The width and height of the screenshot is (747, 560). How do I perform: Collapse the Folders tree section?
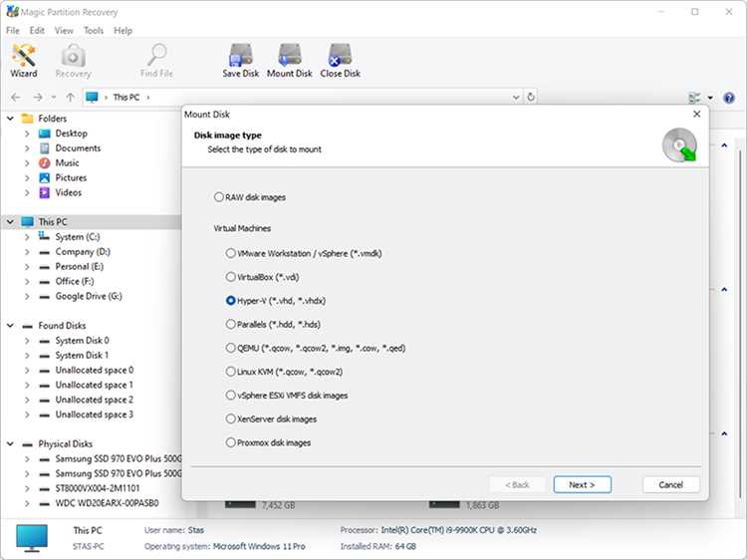[x=10, y=119]
